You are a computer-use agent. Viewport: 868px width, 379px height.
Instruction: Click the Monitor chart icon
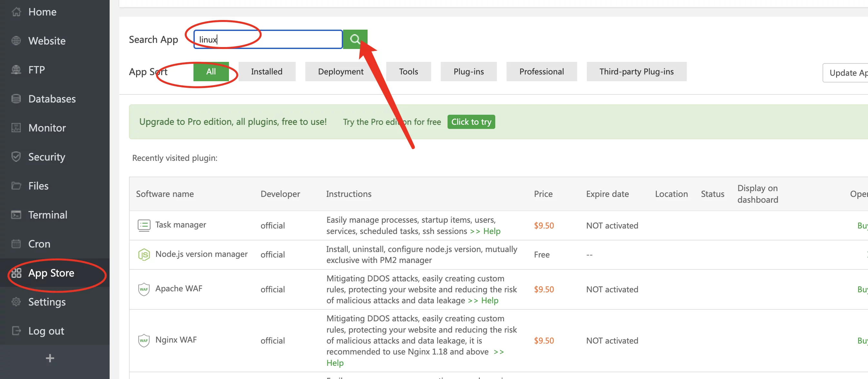(16, 128)
